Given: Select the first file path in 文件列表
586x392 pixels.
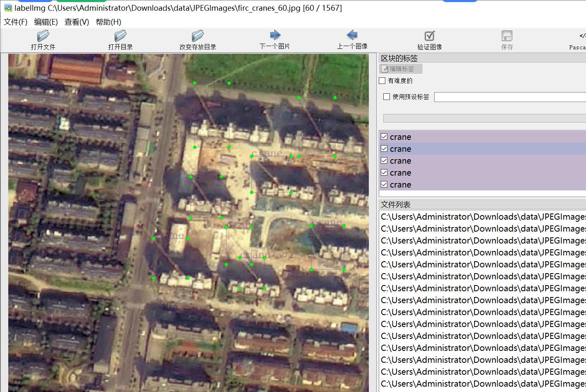Looking at the screenshot, I should pyautogui.click(x=483, y=217).
